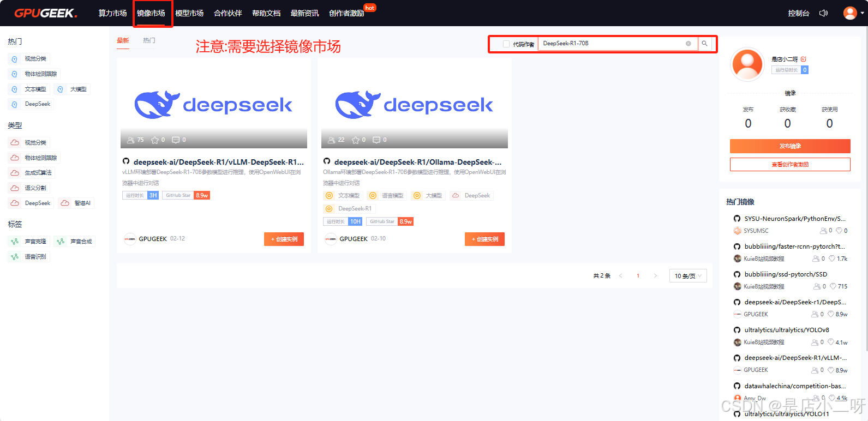Select the 生成式算法 type tag
Viewport: 868px width, 421px height.
32,173
